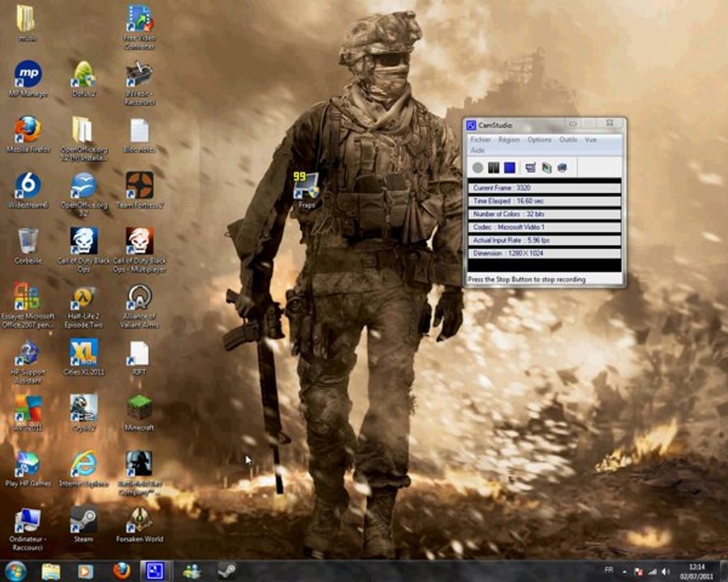Open Steam from the taskbar
This screenshot has width=728, height=582.
226,571
